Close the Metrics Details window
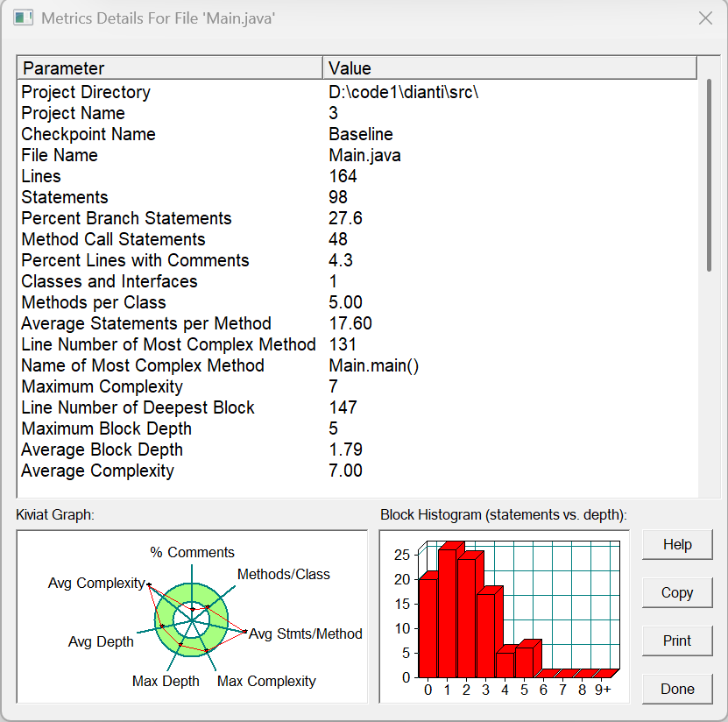The width and height of the screenshot is (728, 722). click(705, 18)
